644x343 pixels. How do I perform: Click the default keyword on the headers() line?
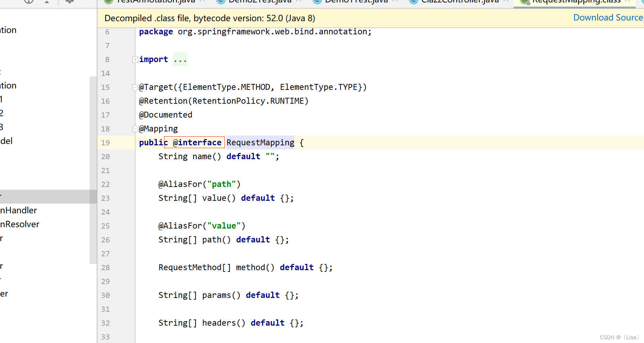tap(267, 323)
